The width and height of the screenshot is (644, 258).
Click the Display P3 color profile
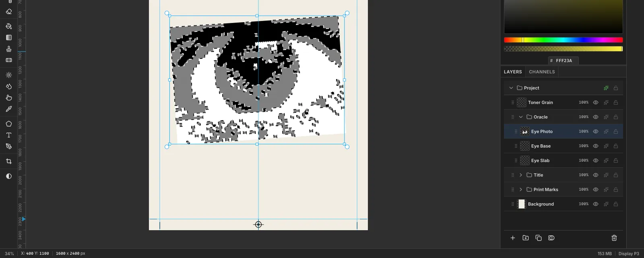point(629,254)
